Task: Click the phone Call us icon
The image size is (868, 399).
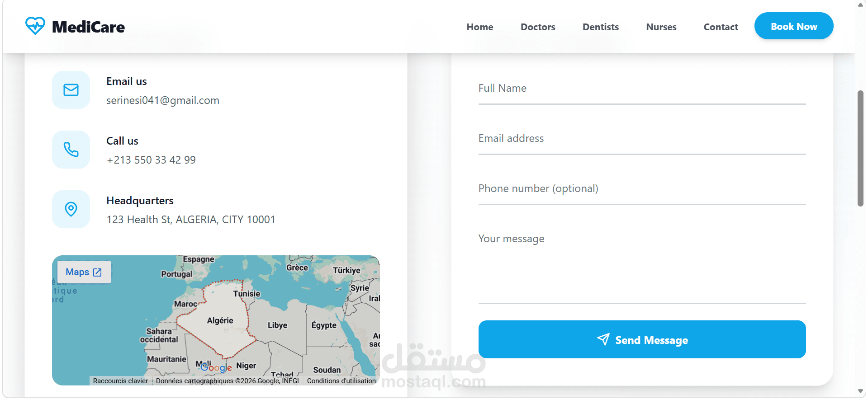Action: [x=71, y=150]
